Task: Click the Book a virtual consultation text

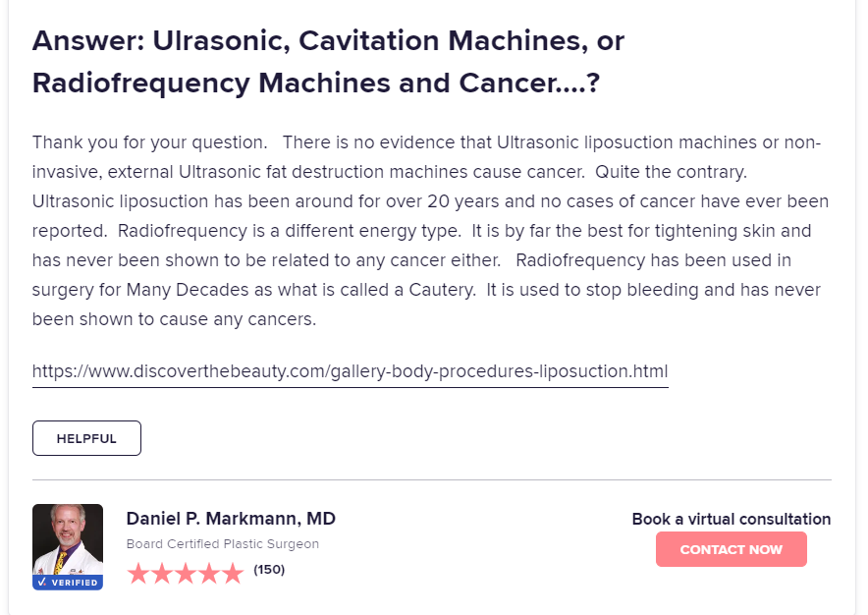Action: pos(731,519)
